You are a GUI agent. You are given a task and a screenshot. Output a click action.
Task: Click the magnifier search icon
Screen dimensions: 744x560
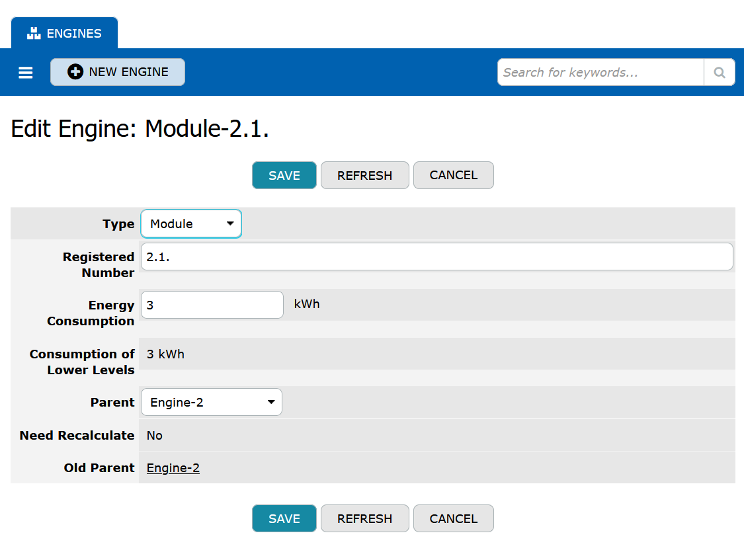click(x=720, y=73)
